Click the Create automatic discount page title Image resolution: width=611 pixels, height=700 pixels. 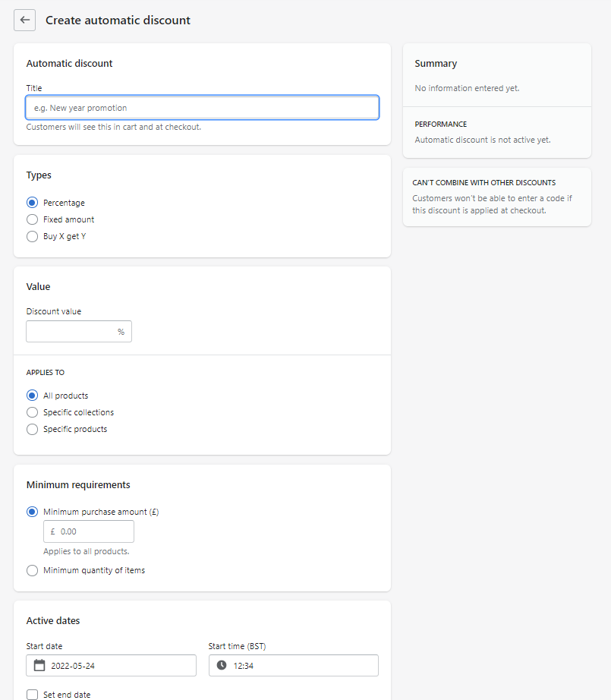pos(118,20)
